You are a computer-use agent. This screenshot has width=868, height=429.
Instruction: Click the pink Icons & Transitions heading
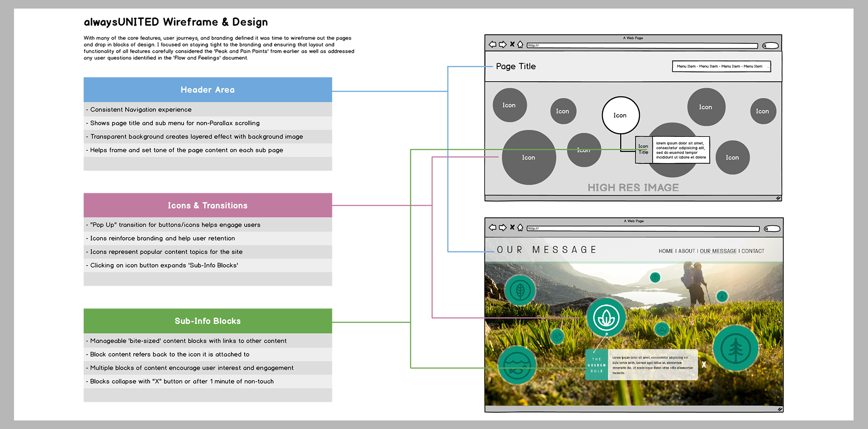coord(208,205)
